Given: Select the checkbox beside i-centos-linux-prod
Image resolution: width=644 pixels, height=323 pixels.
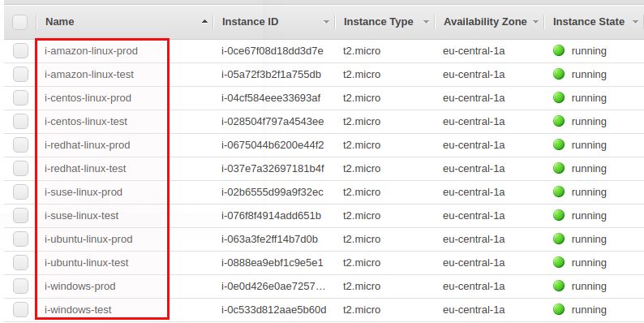Looking at the screenshot, I should point(20,98).
